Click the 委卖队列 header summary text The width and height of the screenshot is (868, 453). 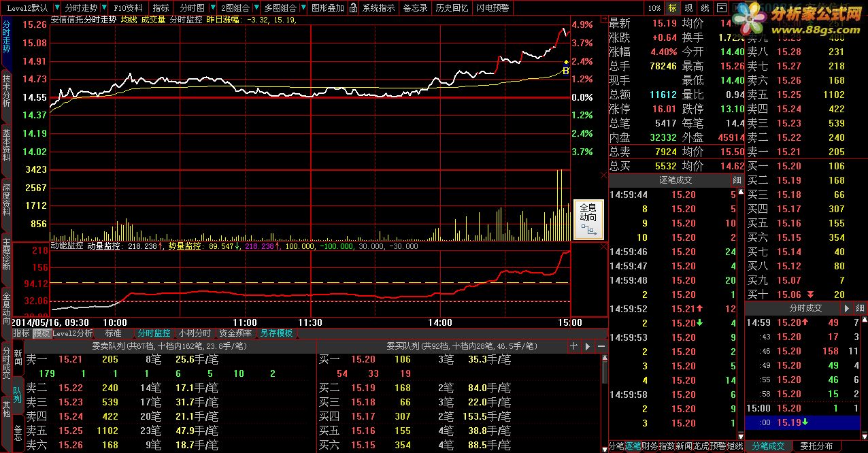point(170,346)
